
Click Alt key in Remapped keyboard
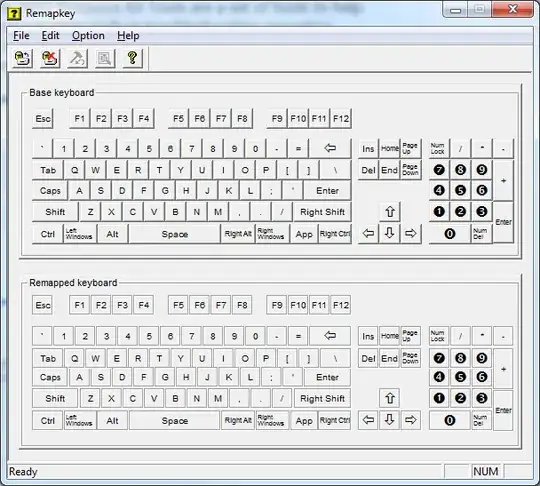(x=112, y=421)
